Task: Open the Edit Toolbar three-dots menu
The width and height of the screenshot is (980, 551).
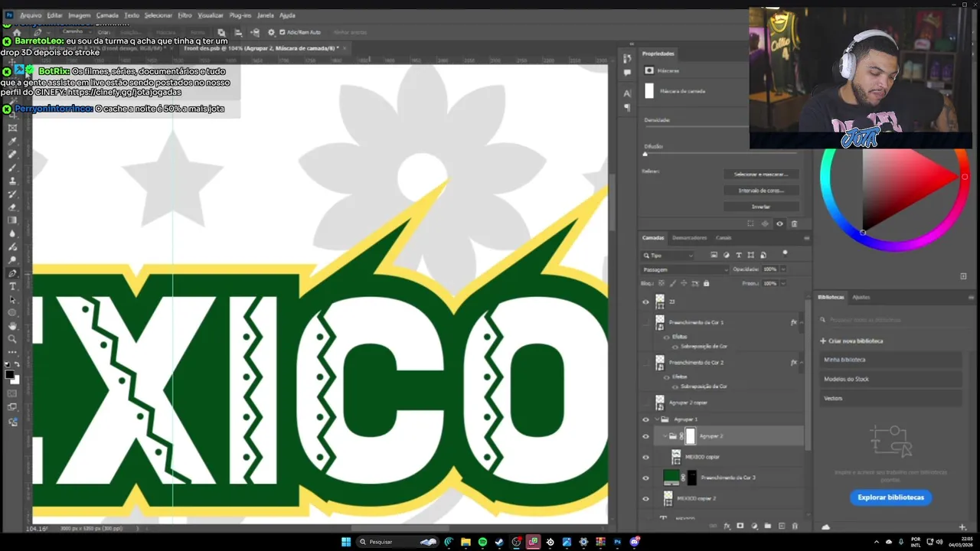Action: (x=12, y=352)
